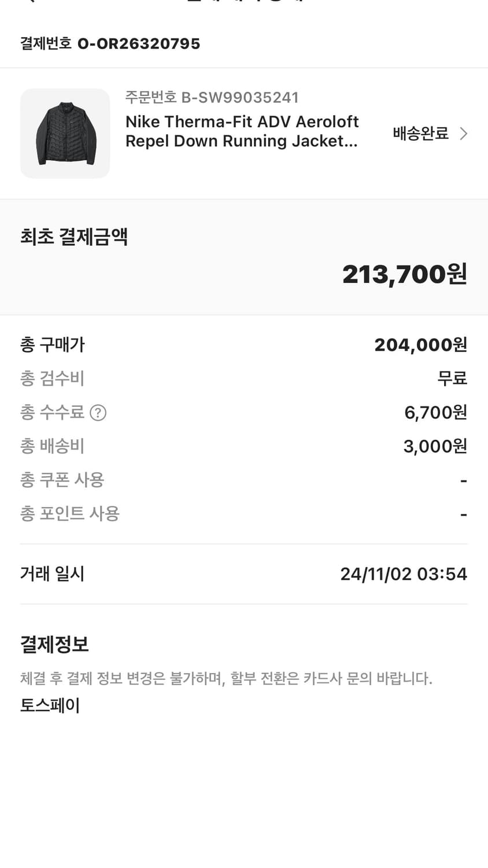Select the payment number O-OR26320795

click(x=138, y=43)
